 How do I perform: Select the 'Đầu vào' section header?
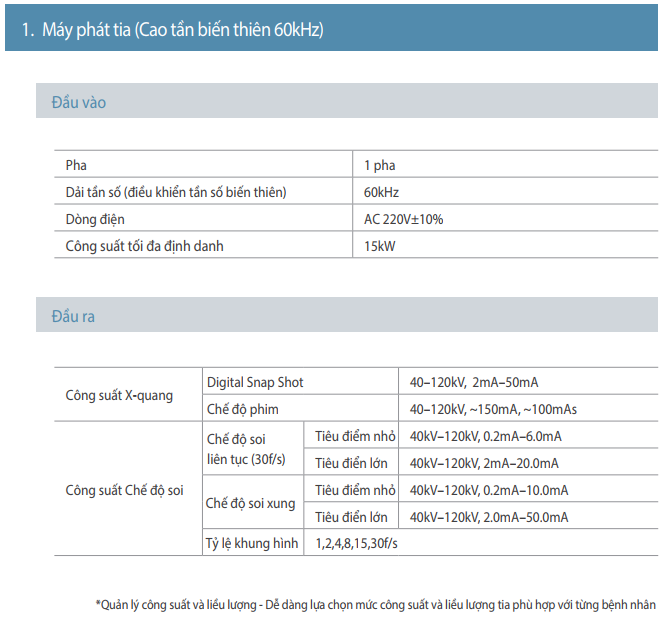(78, 102)
